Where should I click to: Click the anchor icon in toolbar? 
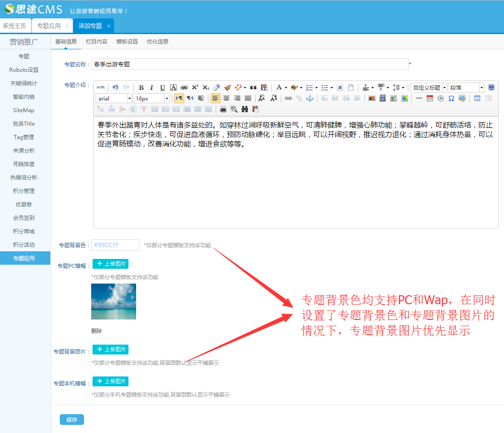point(310,98)
